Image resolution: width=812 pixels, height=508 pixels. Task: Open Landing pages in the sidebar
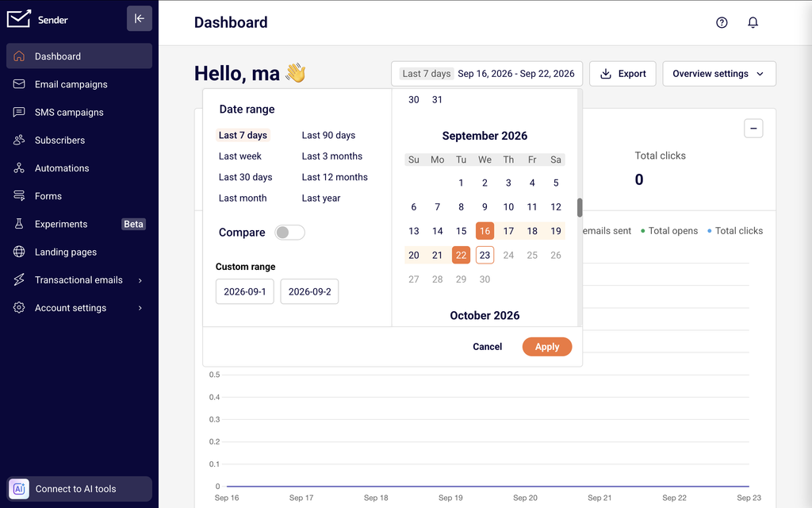point(79,252)
